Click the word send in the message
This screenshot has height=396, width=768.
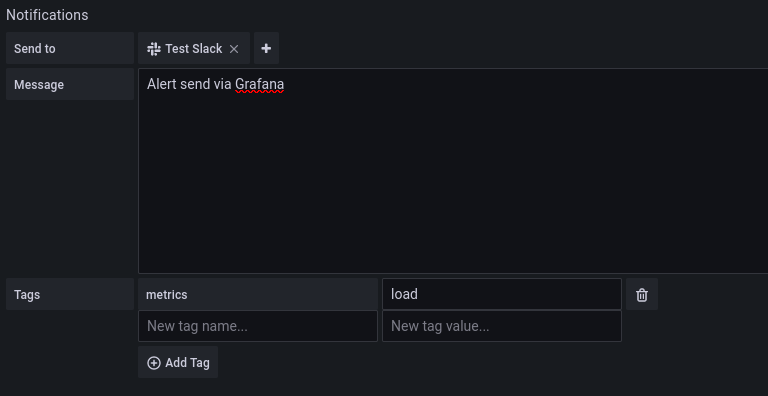(x=195, y=84)
